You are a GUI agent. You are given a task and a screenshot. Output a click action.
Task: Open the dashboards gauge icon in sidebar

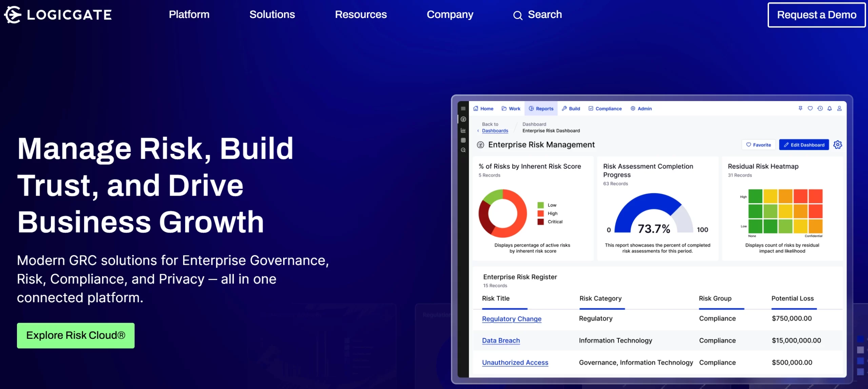(x=463, y=119)
